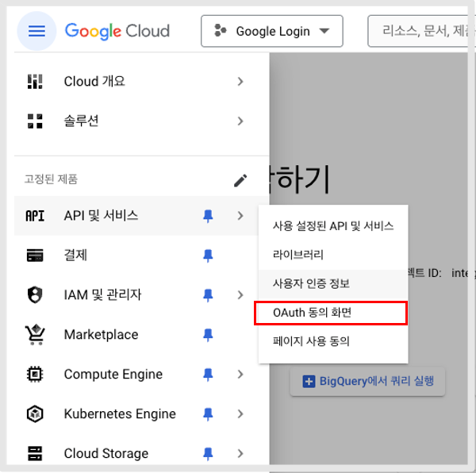
Task: Click the BigQuery에서 쿼리 실행 button
Action: pos(367,381)
